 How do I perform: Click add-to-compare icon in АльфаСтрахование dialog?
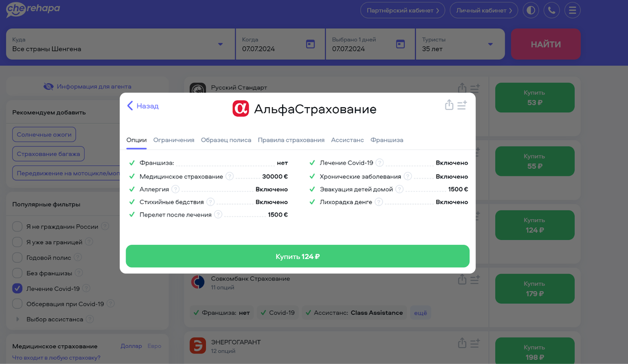[462, 106]
